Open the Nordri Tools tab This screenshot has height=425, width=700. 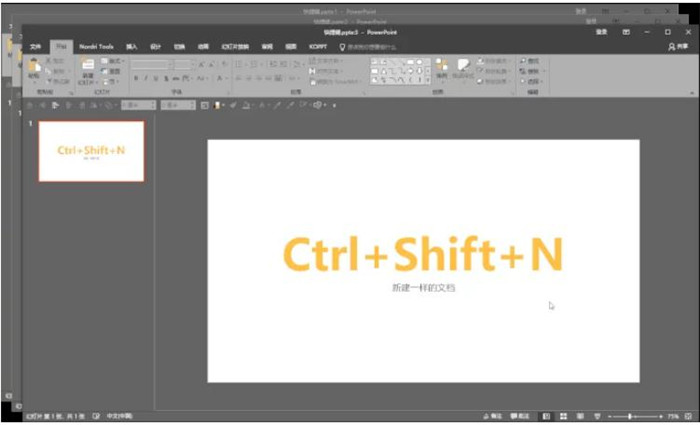(96, 46)
